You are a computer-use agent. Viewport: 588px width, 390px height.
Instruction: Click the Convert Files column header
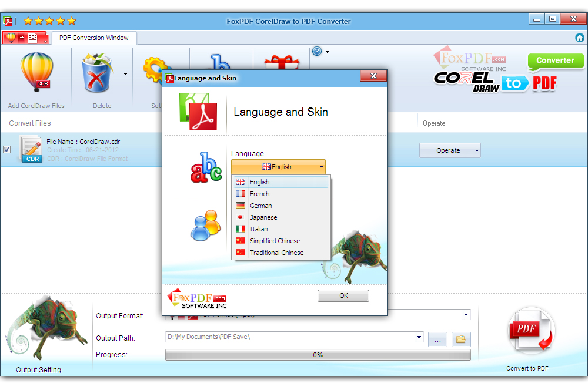point(30,123)
